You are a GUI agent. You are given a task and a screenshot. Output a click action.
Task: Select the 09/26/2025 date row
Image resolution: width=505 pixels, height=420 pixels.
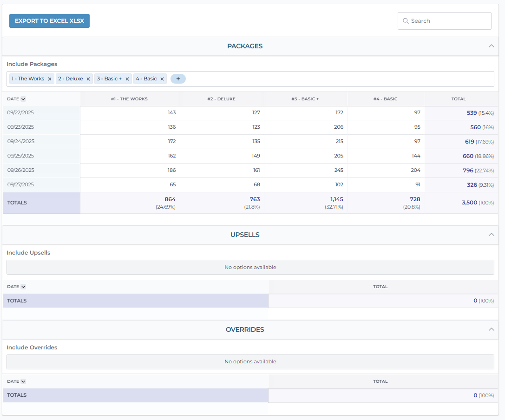[21, 171]
